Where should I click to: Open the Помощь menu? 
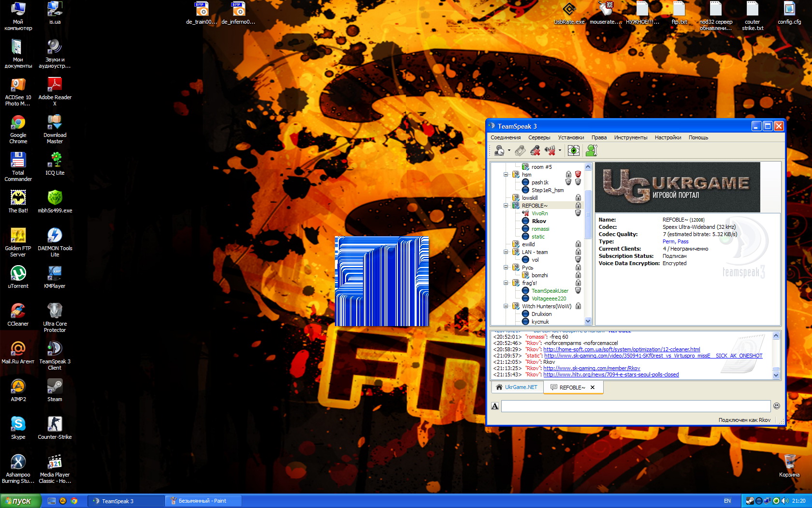point(698,137)
